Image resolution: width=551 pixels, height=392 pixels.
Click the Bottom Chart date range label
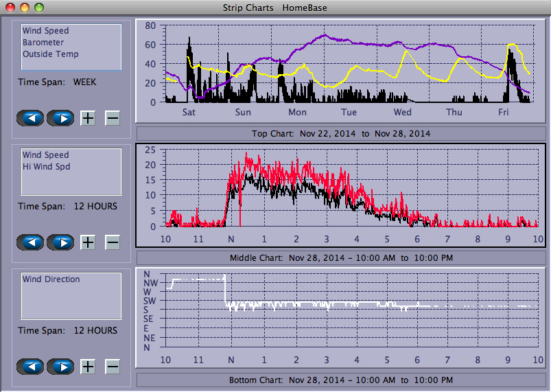(341, 380)
